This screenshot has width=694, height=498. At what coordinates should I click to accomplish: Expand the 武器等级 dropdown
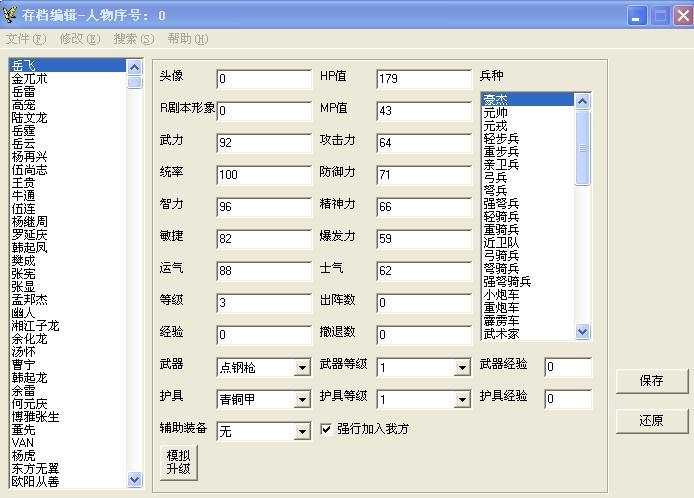[x=461, y=368]
